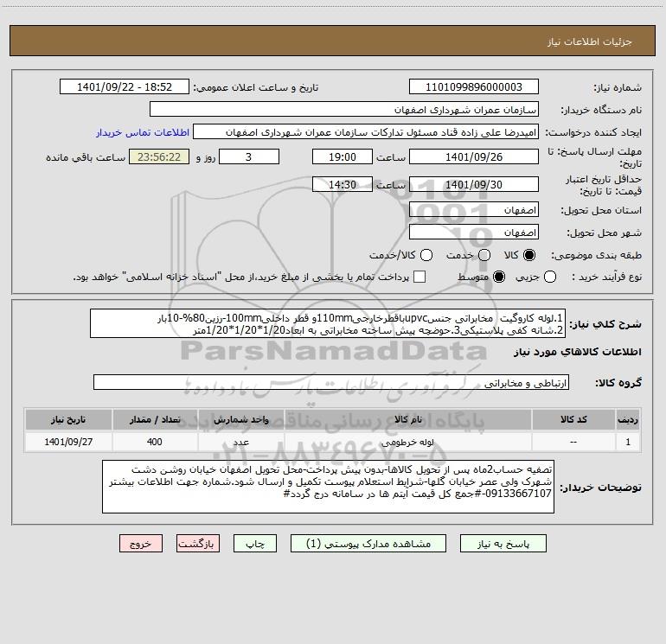The width and height of the screenshot is (666, 644).
Task: Open the اطلاعات تماس خریدار link
Action: click(143, 132)
